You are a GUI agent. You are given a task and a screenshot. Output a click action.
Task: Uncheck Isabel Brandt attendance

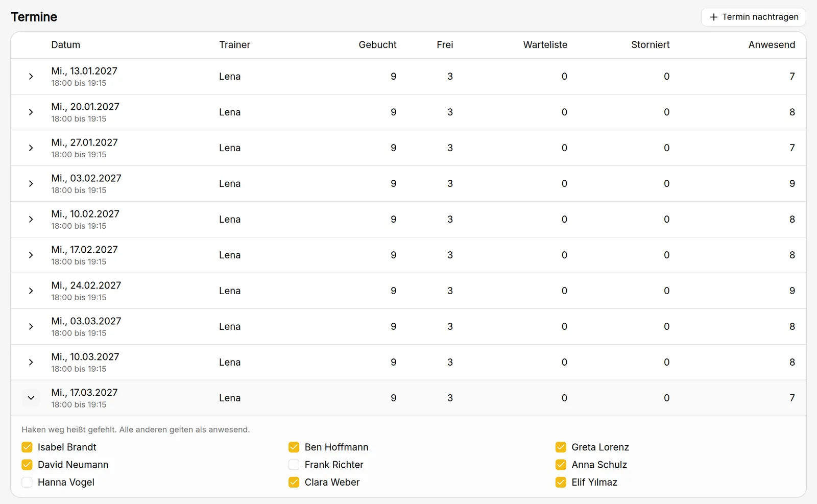pyautogui.click(x=27, y=447)
